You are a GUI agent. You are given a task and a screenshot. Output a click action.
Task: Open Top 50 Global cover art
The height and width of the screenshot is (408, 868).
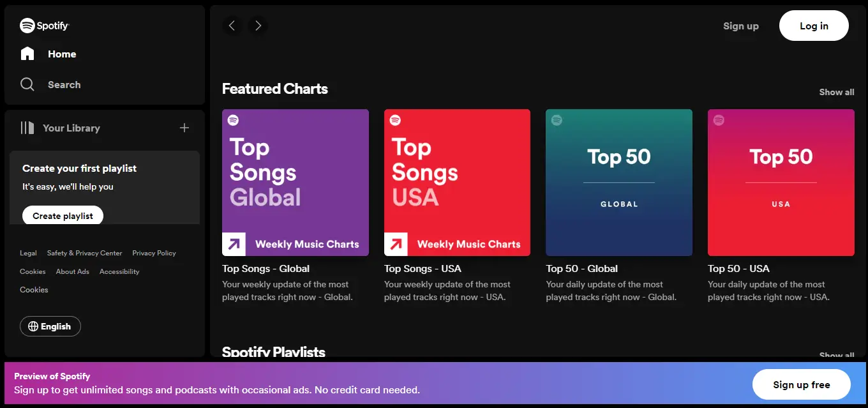(619, 183)
